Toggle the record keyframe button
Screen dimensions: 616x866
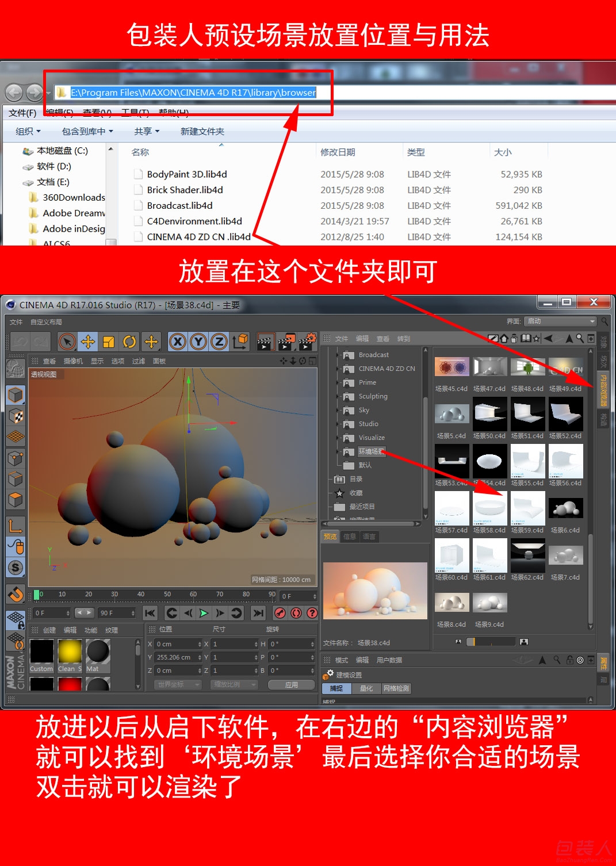[280, 613]
